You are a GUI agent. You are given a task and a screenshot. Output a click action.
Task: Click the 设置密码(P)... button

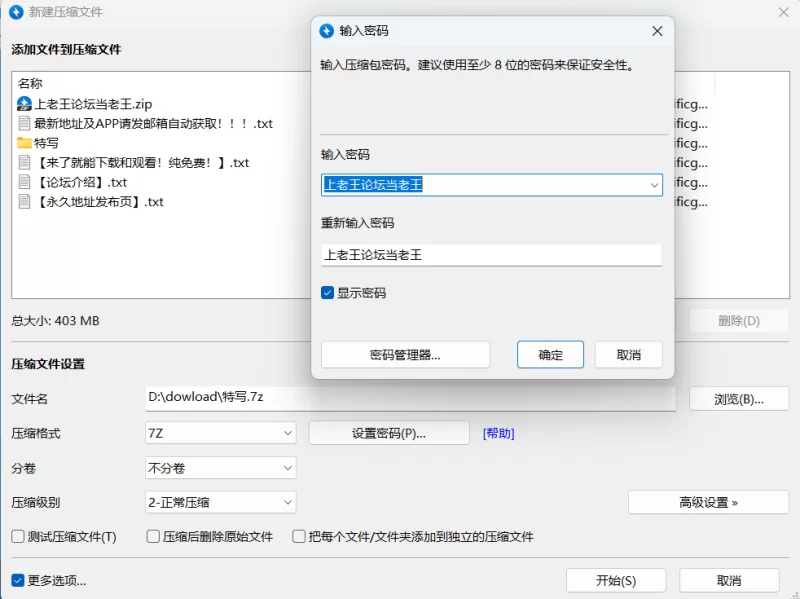389,433
